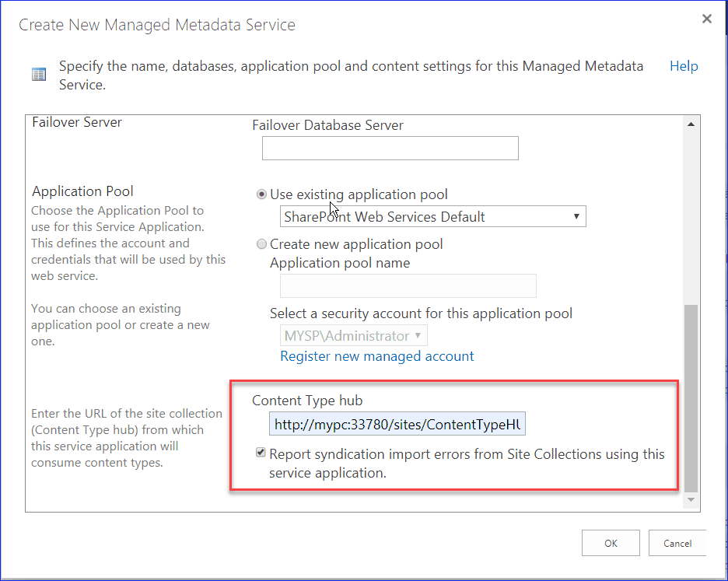The image size is (728, 581).
Task: Toggle Report syndication import errors checkbox
Action: tap(261, 453)
